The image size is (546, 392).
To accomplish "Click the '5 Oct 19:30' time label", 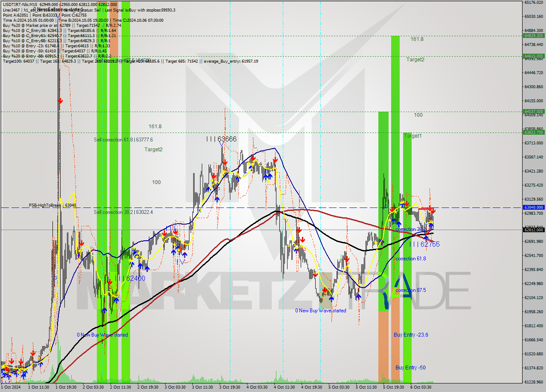I will (x=394, y=387).
